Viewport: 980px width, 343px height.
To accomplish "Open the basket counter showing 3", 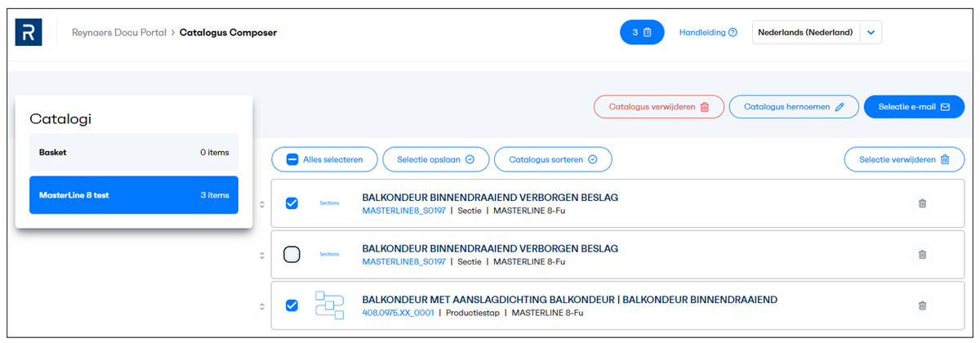I will tap(642, 33).
